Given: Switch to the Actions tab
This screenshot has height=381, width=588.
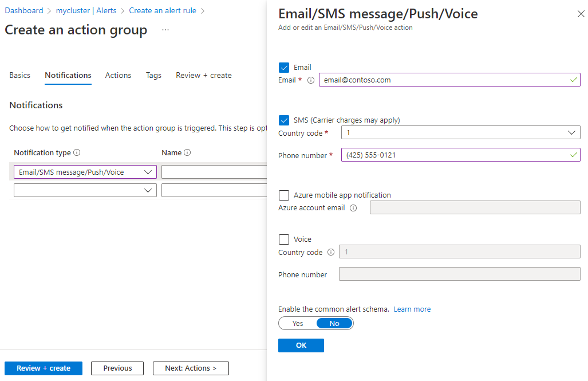Looking at the screenshot, I should coord(118,75).
